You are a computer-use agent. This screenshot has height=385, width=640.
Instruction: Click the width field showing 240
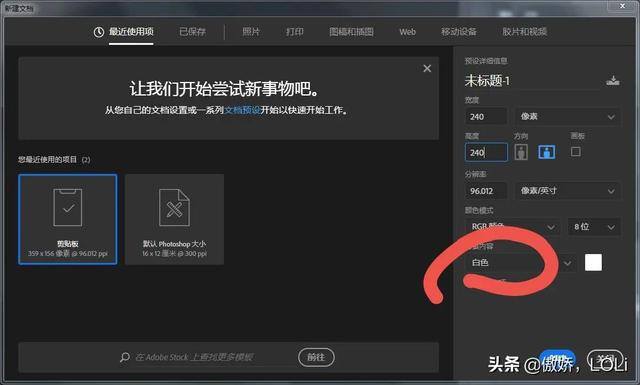click(486, 117)
